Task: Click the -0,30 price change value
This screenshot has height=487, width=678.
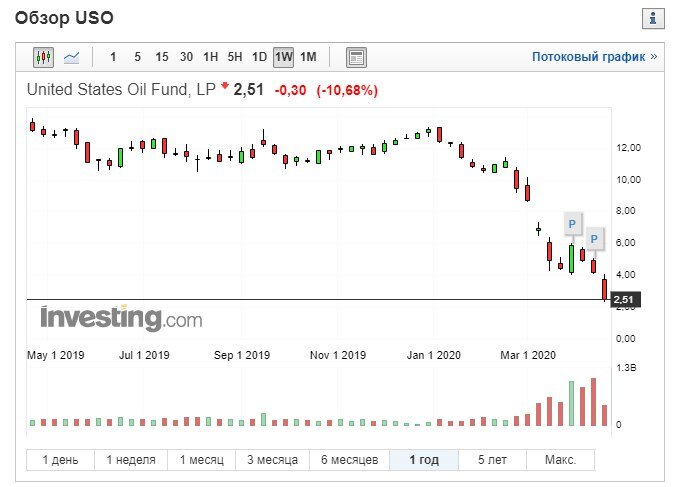Action: pos(291,90)
